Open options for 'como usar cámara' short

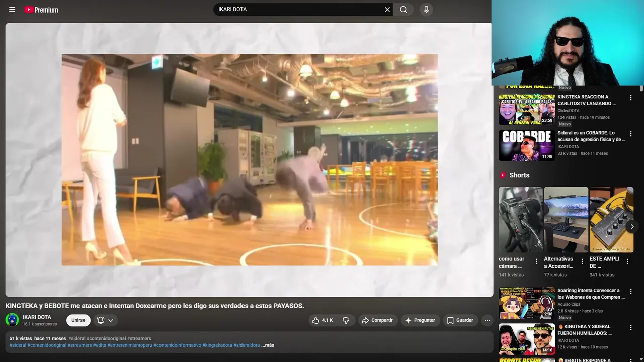[x=536, y=261]
